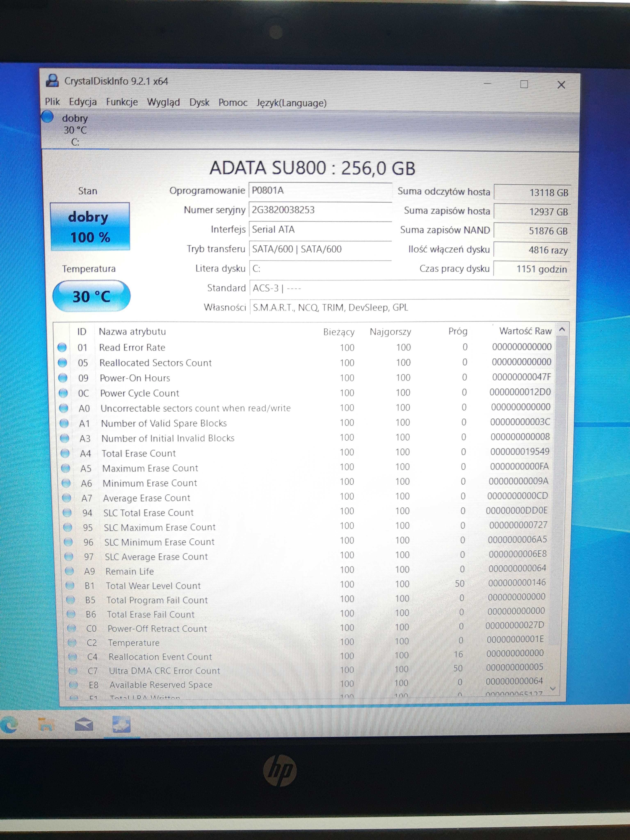Image resolution: width=630 pixels, height=840 pixels.
Task: Open the Pomoc menu
Action: point(233,103)
